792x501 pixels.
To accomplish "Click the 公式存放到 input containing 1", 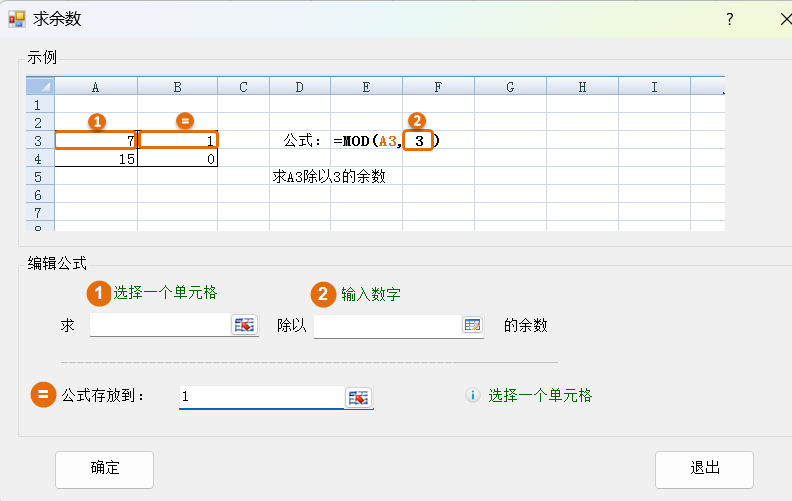I will point(260,397).
